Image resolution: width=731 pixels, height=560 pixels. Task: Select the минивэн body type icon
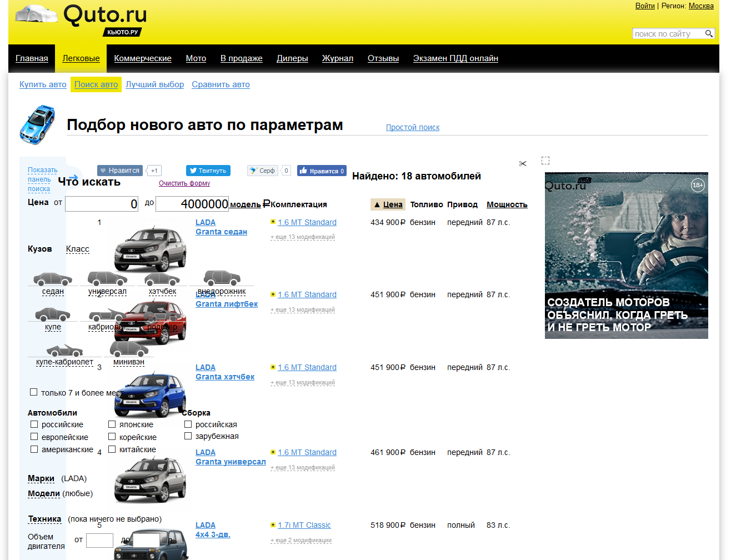(x=129, y=348)
